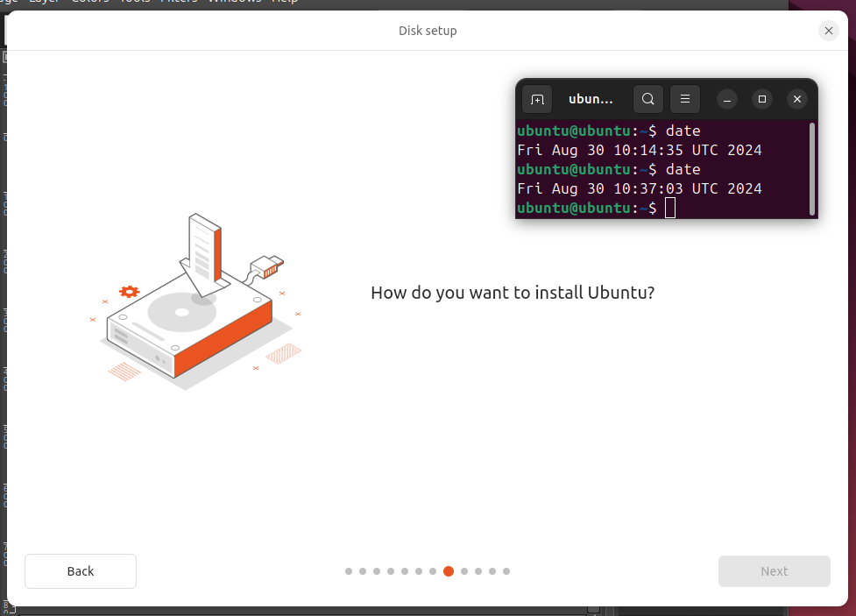The image size is (856, 616).
Task: Minimize the terminal window
Action: pos(727,99)
